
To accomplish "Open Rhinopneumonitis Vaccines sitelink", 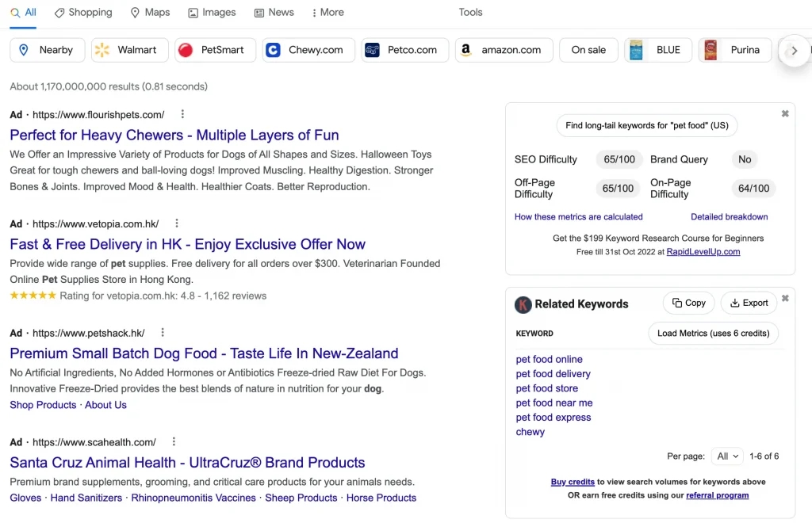I will 193,498.
